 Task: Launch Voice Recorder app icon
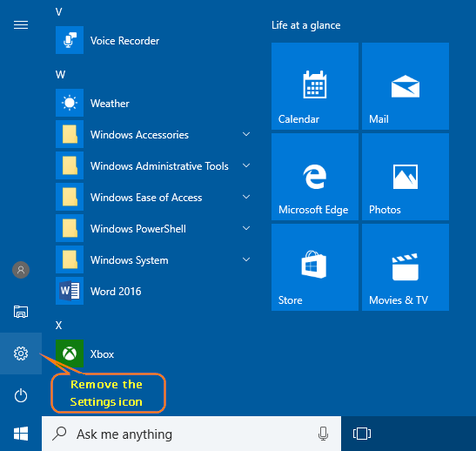pos(70,40)
